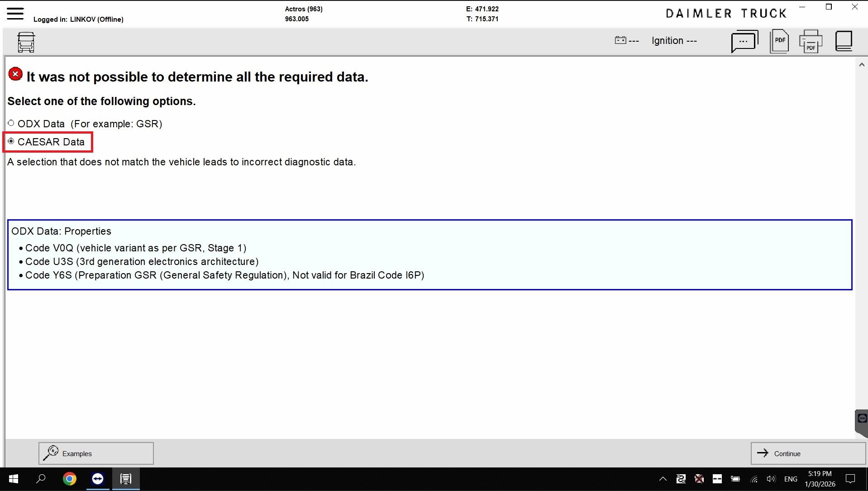Select the ODX Data radio option

pos(11,123)
